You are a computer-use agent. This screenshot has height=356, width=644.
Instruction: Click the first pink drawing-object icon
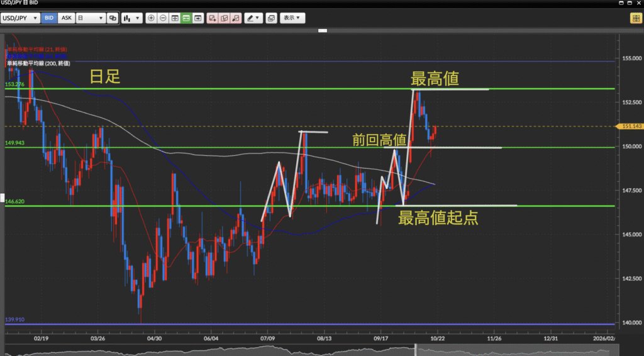pyautogui.click(x=213, y=18)
